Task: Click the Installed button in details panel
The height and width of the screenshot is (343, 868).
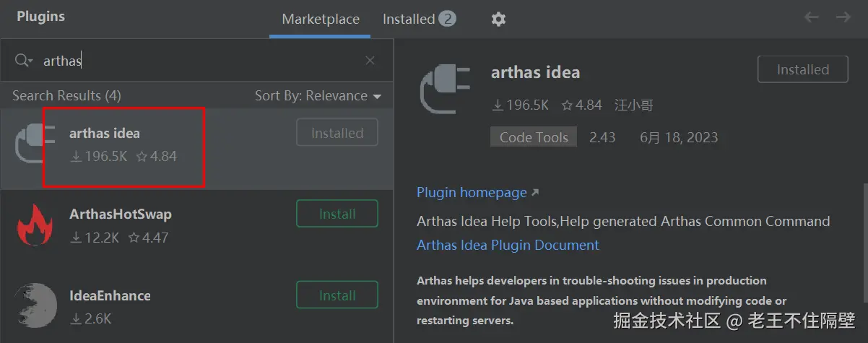Action: point(802,69)
